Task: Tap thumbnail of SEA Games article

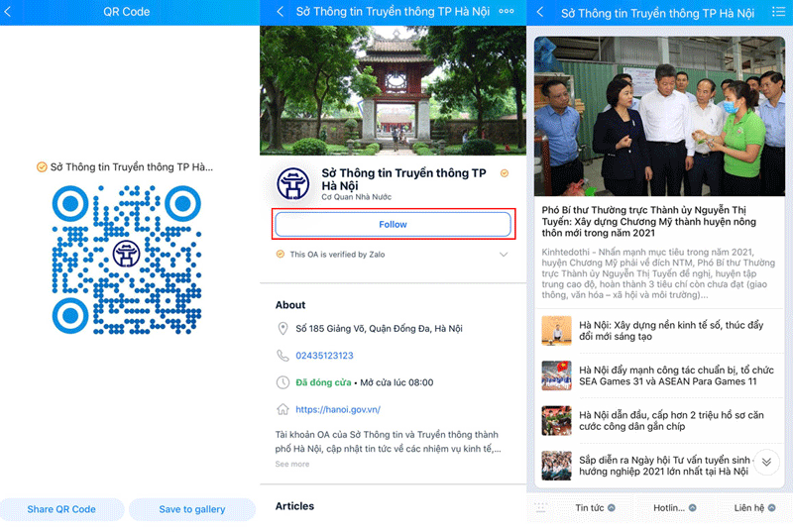Action: 556,375
